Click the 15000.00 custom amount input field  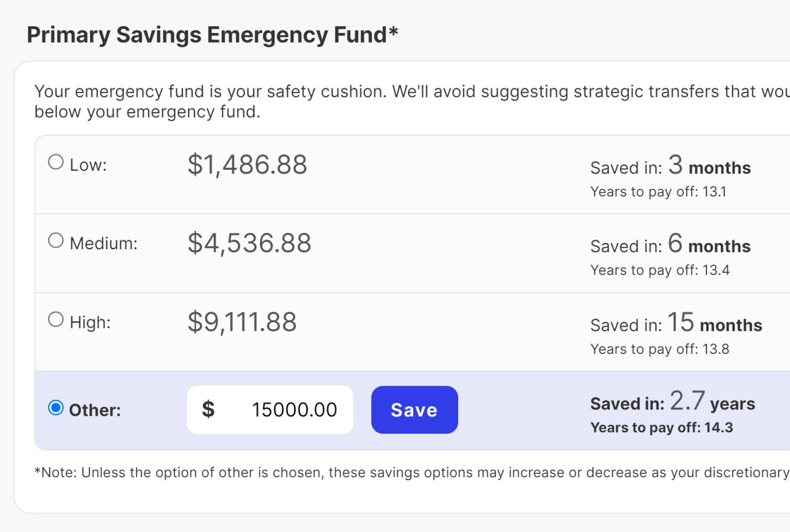[294, 410]
